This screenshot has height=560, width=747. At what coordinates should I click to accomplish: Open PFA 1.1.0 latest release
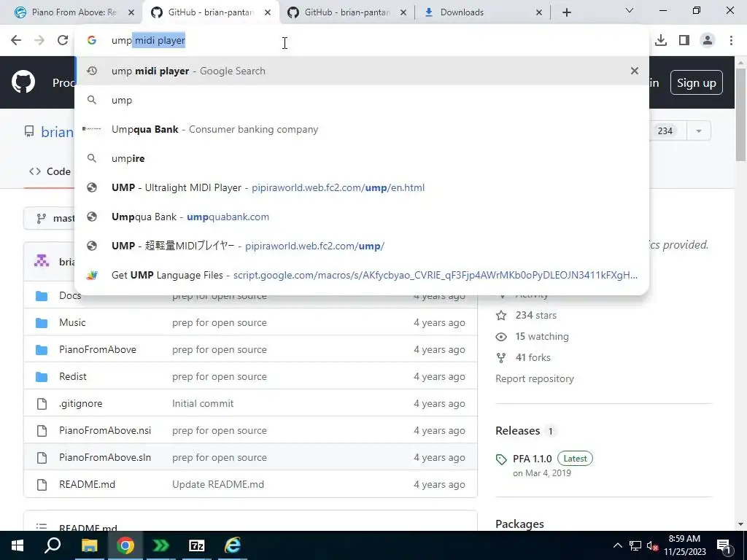[532, 459]
